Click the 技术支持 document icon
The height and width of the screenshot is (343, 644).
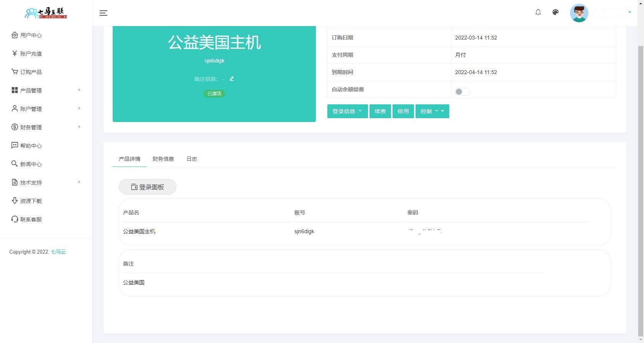point(15,182)
